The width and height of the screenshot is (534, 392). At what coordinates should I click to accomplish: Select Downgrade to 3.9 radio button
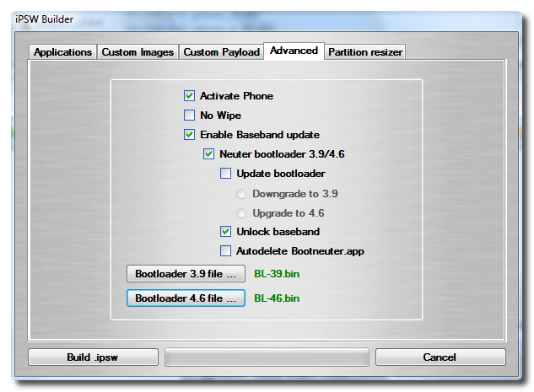241,194
